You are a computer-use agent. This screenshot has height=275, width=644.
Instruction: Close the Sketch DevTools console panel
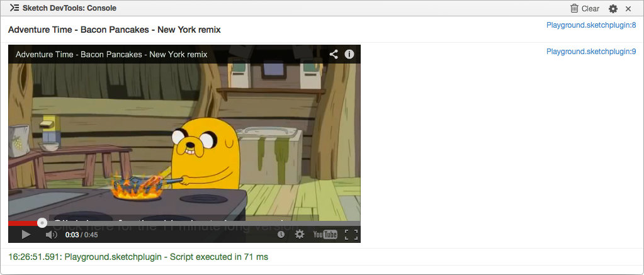point(628,9)
